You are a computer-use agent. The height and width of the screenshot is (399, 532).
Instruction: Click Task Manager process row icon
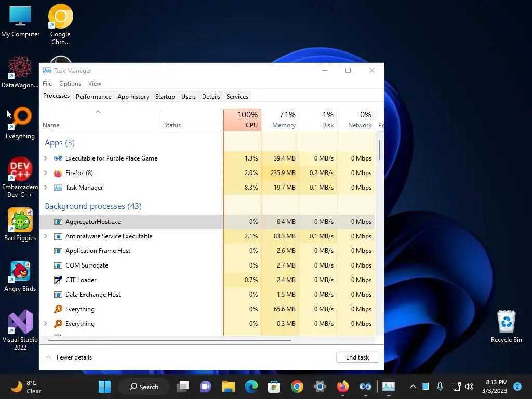click(x=58, y=188)
